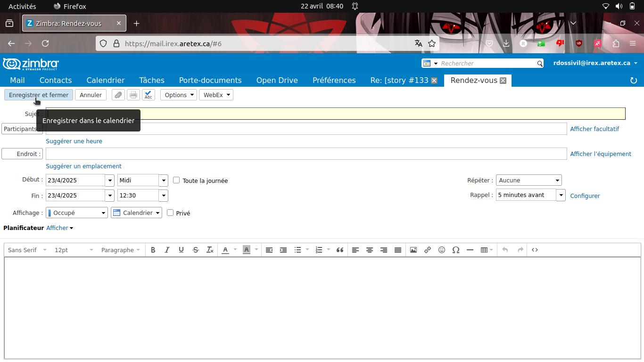Open the 12:30 end time dropdown
The width and height of the screenshot is (644, 362).
pyautogui.click(x=164, y=196)
